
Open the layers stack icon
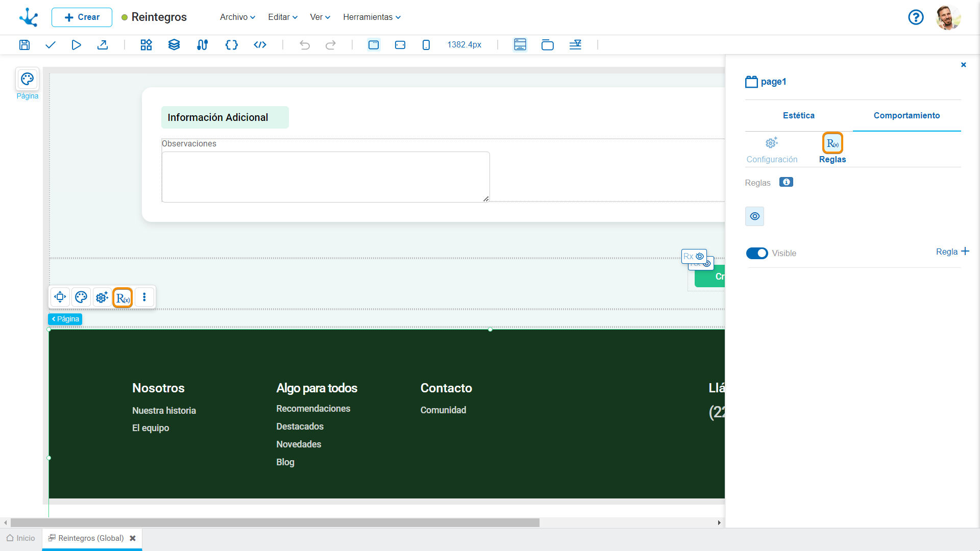point(174,45)
